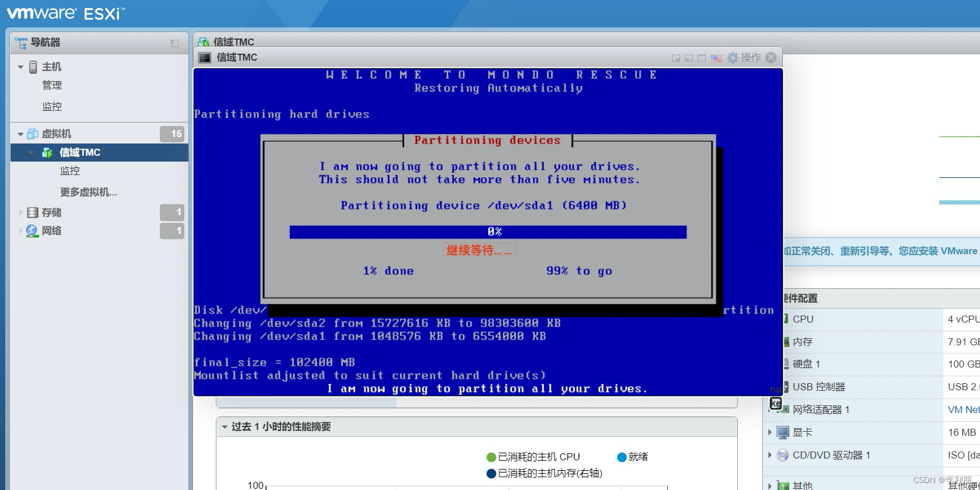This screenshot has height=490, width=980.
Task: Open the VM Net network link
Action: [x=964, y=410]
